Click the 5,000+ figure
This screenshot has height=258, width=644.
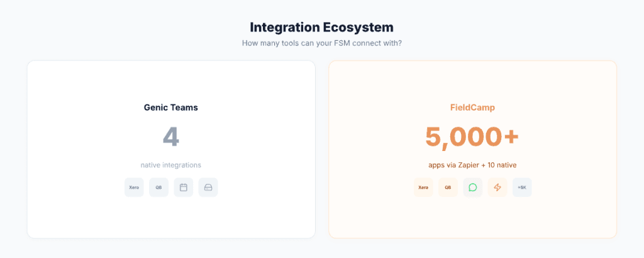point(472,137)
